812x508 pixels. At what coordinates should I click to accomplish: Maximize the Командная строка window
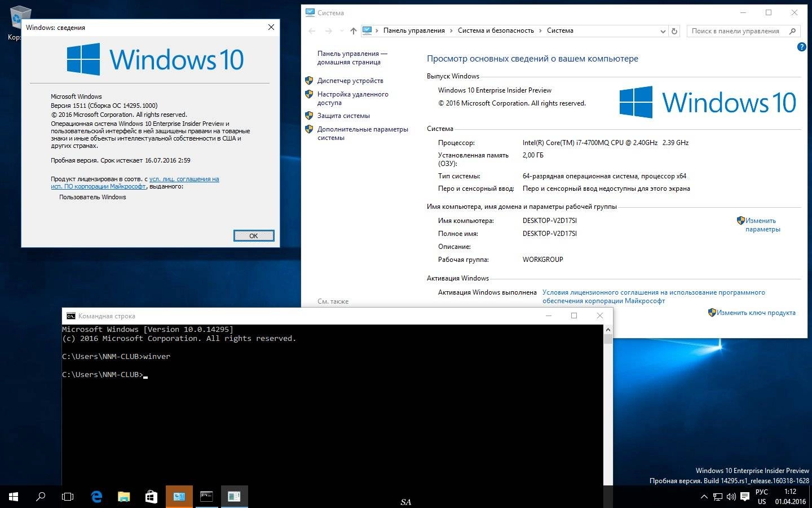click(x=574, y=316)
